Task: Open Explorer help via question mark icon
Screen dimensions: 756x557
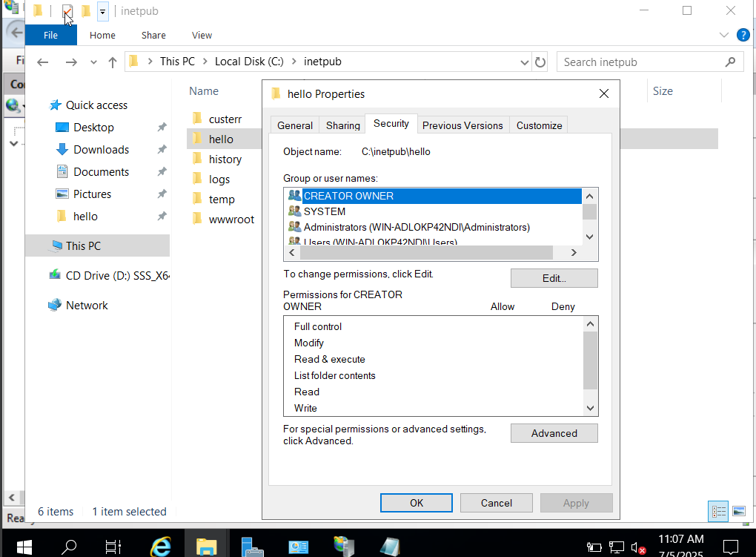Action: click(743, 35)
